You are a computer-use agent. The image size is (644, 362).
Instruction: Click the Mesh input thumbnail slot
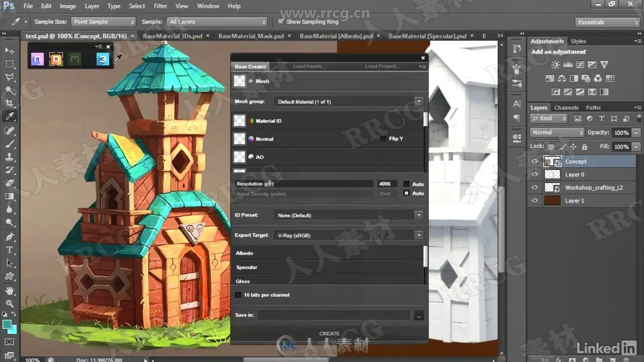click(239, 81)
